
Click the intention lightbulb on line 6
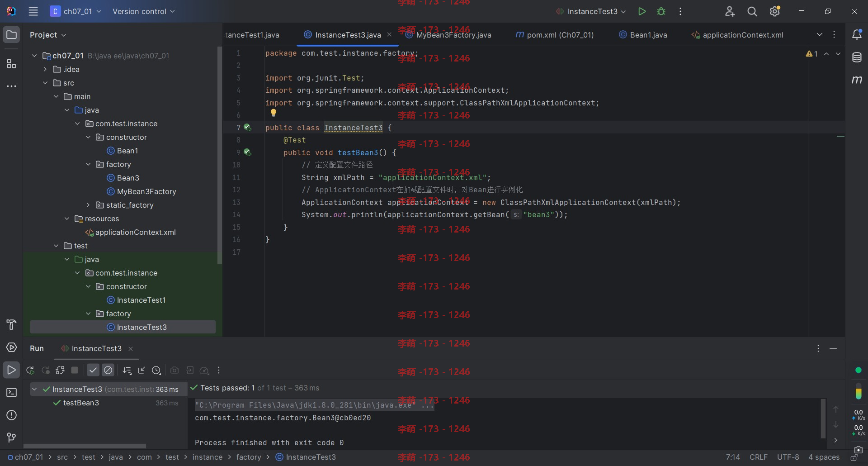[273, 113]
